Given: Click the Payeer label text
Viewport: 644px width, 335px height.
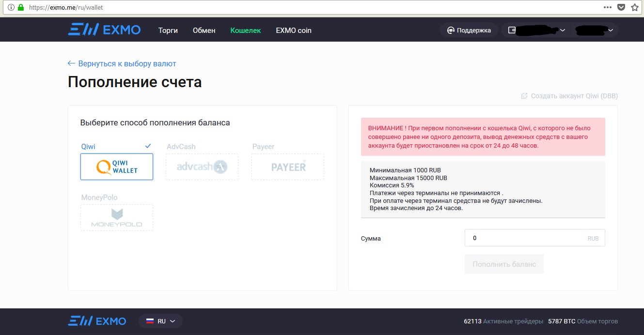Looking at the screenshot, I should (x=264, y=146).
